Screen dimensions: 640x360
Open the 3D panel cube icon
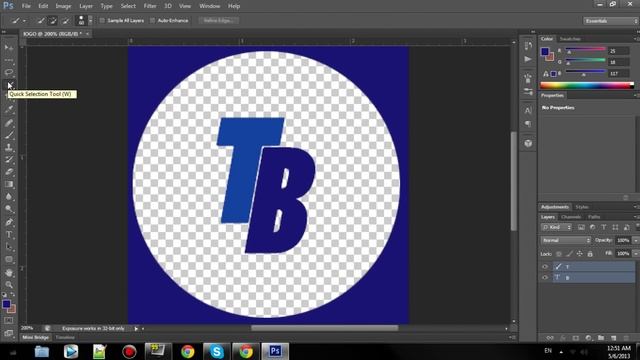click(528, 143)
